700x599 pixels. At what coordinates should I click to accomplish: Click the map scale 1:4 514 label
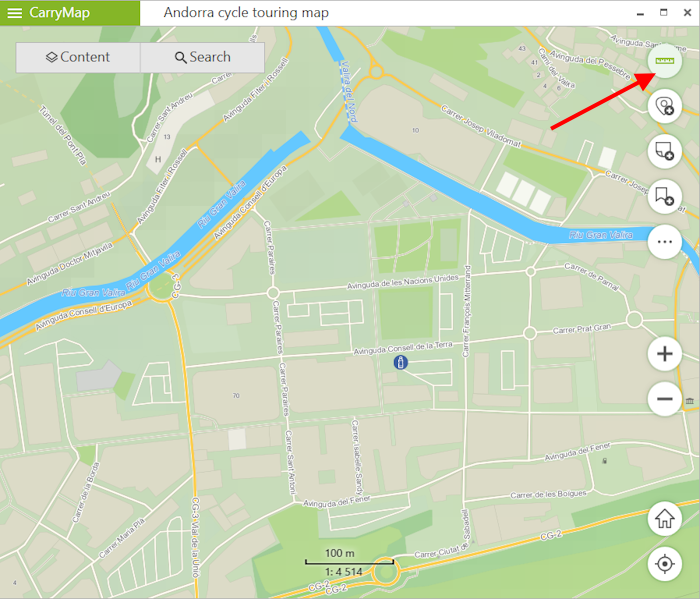coord(344,572)
